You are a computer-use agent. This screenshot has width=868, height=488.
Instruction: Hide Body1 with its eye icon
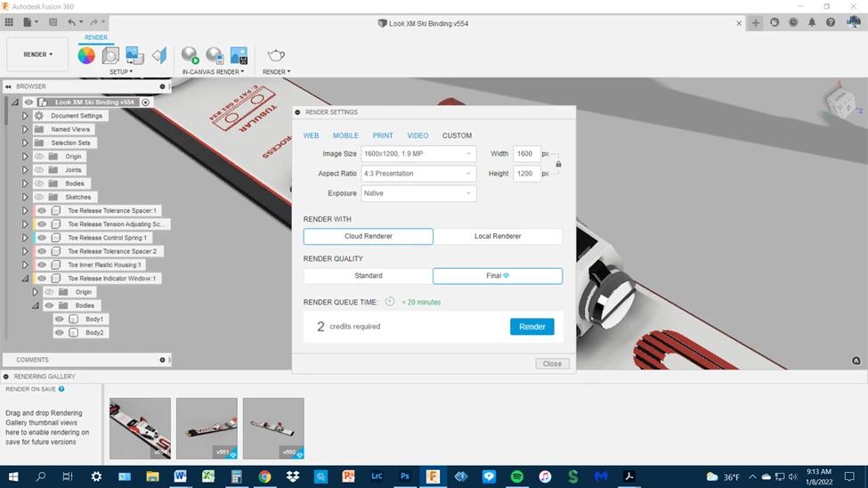point(60,319)
